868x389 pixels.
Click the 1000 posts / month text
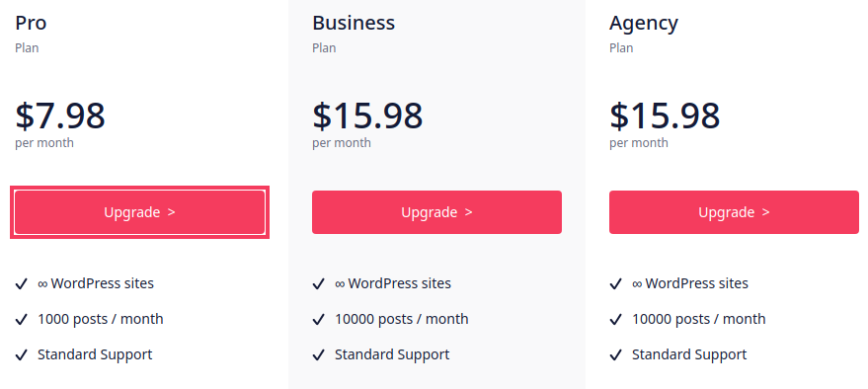click(x=100, y=319)
